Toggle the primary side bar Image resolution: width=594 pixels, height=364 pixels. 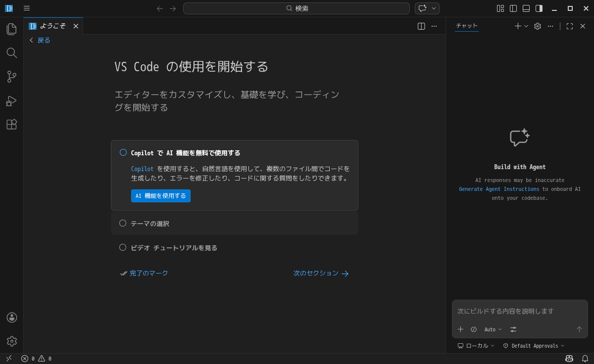click(x=513, y=8)
